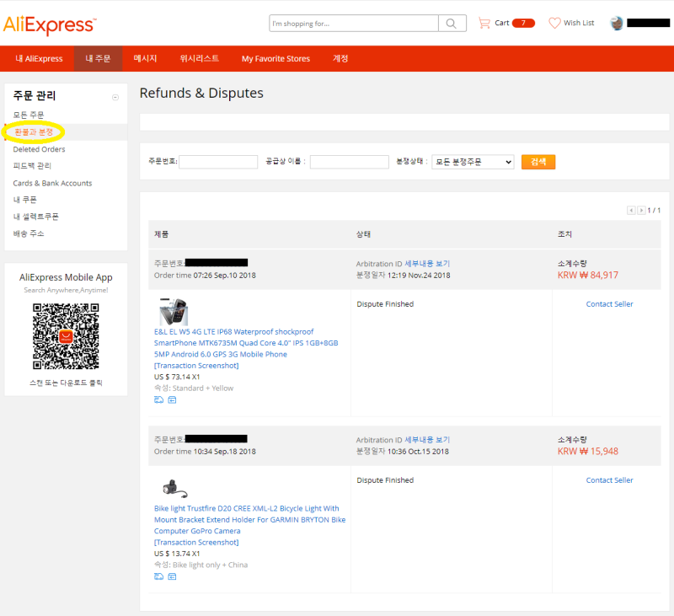
Task: Open Cards & Bank Accounts sidebar link
Action: (52, 183)
